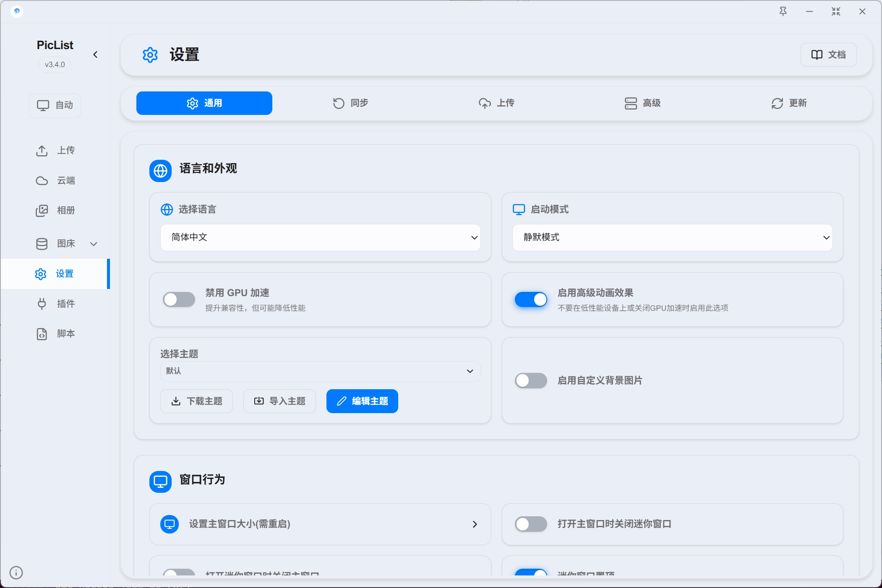Viewport: 882px width, 588px height.
Task: Open the info icon at sidebar bottom
Action: pyautogui.click(x=16, y=572)
